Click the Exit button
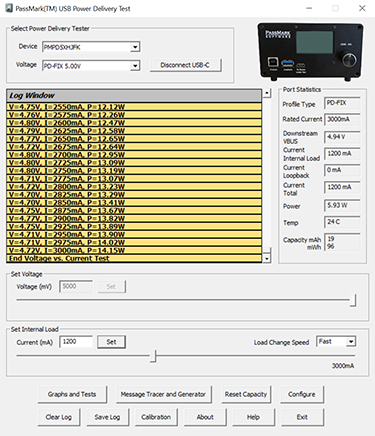 302,417
